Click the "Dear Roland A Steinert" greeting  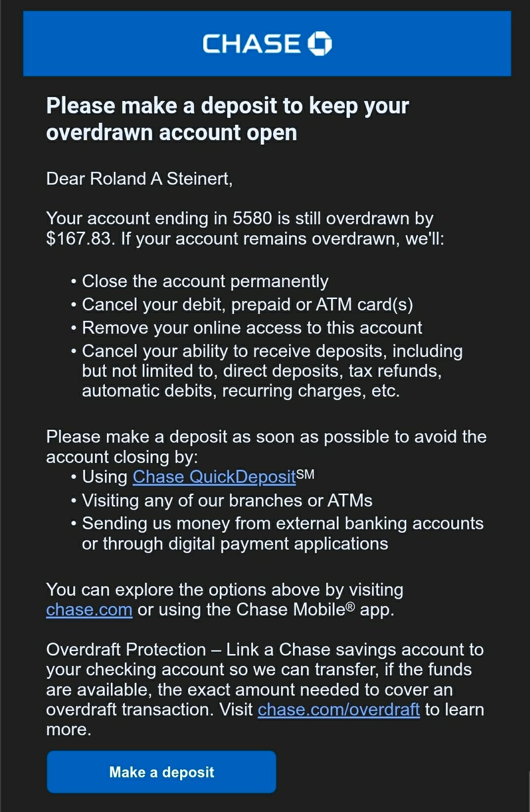[x=139, y=179]
